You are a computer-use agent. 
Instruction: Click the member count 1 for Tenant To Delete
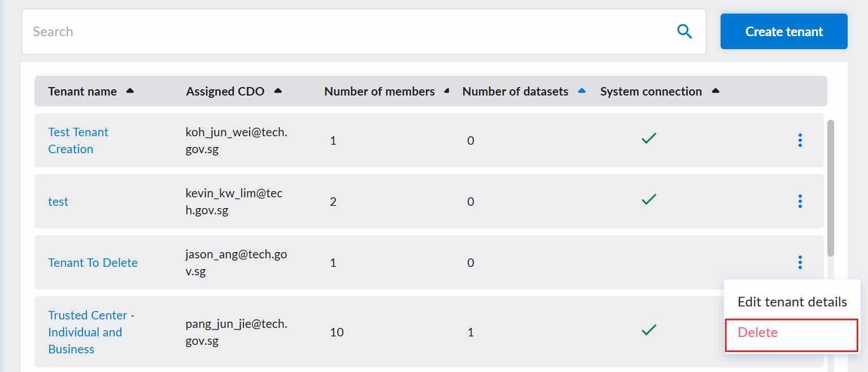pos(333,263)
